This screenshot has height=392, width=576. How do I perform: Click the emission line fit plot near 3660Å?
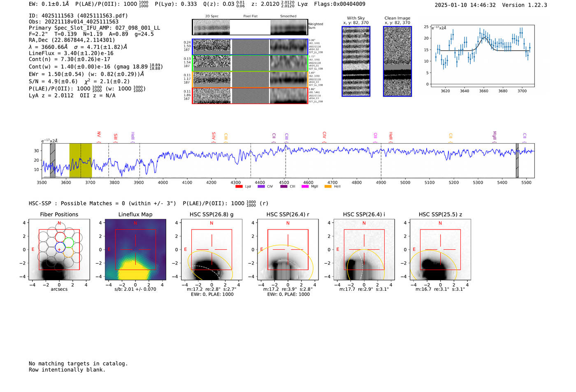(x=483, y=56)
